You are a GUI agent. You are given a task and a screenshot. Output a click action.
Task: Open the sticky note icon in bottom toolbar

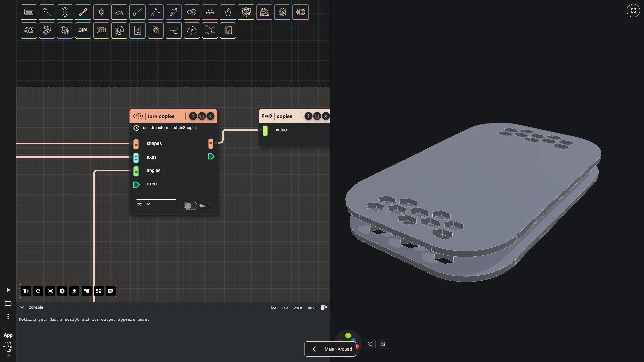[111, 291]
